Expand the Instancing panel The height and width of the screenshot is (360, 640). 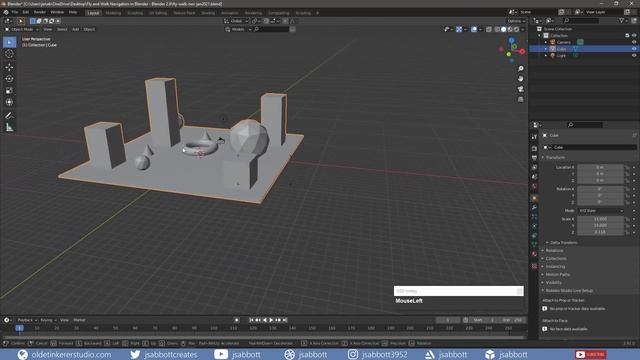click(x=555, y=267)
